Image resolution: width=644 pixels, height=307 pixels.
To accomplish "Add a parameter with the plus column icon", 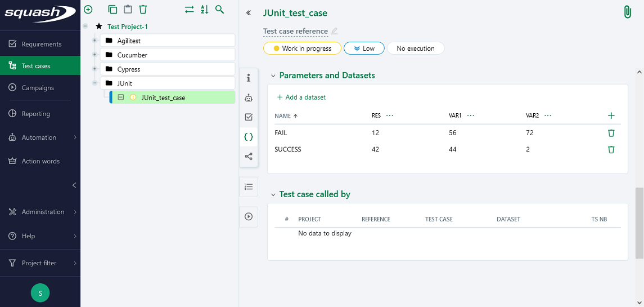I will (x=611, y=115).
